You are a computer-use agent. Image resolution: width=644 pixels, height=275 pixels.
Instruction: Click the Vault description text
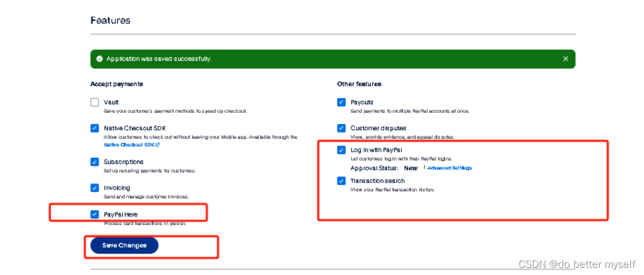pos(175,111)
